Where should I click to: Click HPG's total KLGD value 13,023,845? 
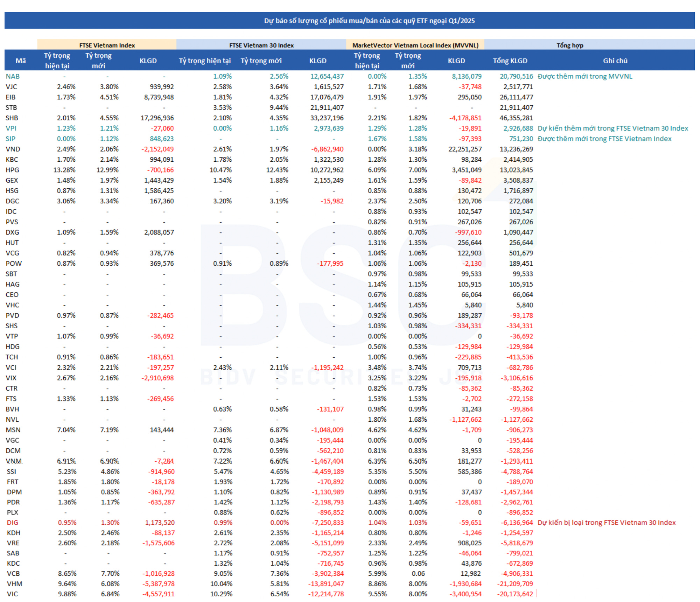(516, 170)
